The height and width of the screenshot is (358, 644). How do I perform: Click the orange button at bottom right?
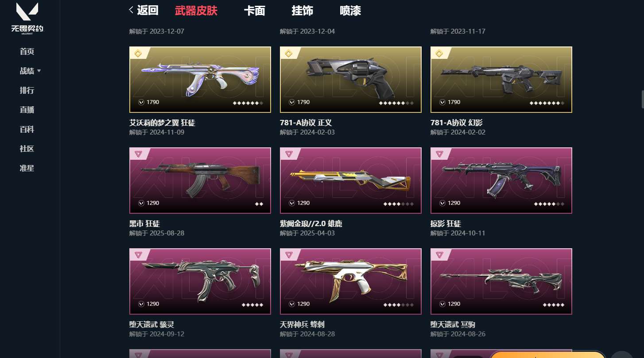[x=547, y=354]
